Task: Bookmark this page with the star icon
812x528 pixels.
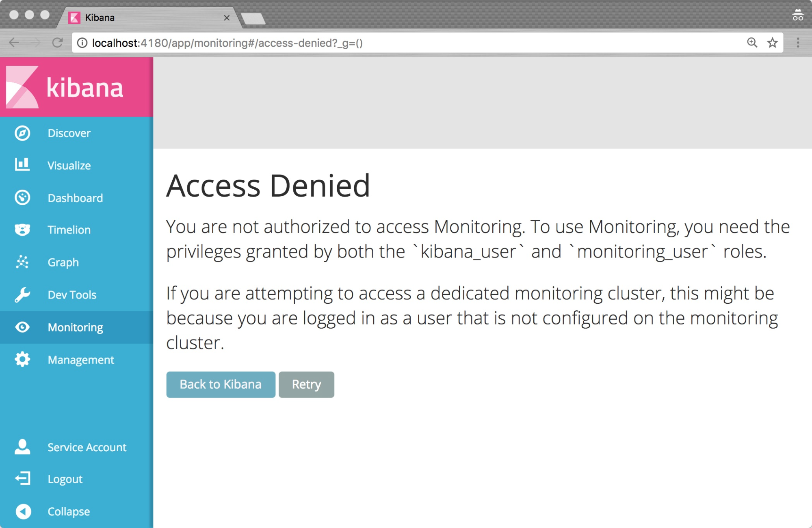Action: click(772, 43)
